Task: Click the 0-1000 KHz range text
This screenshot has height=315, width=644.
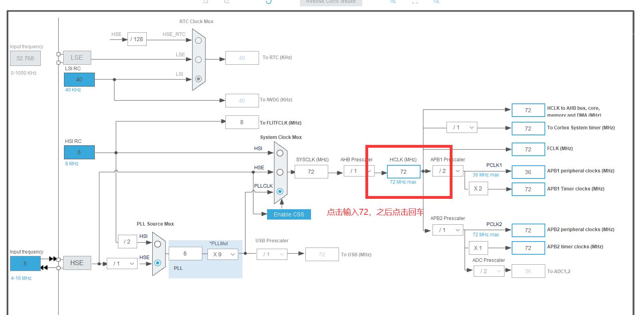Action: [24, 73]
